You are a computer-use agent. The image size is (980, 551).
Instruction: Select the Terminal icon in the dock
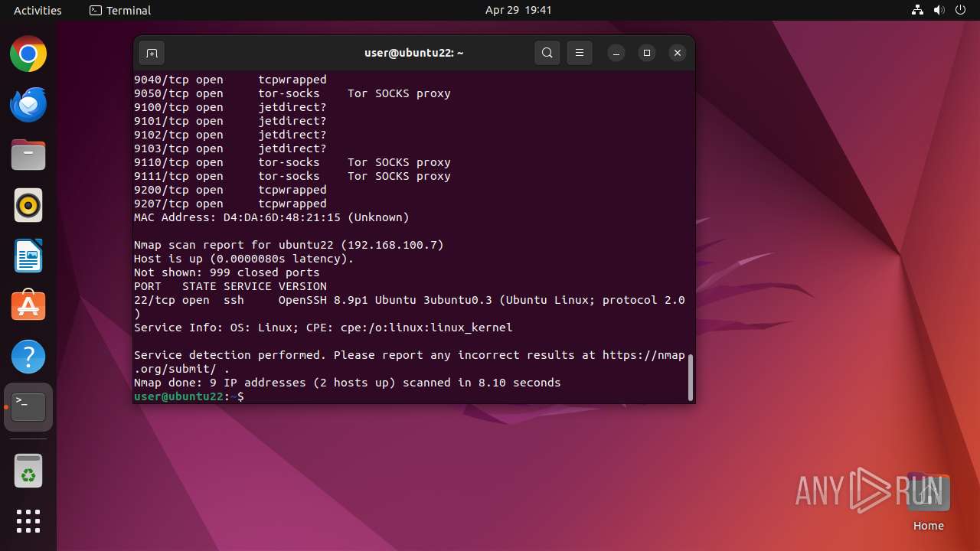(x=28, y=407)
